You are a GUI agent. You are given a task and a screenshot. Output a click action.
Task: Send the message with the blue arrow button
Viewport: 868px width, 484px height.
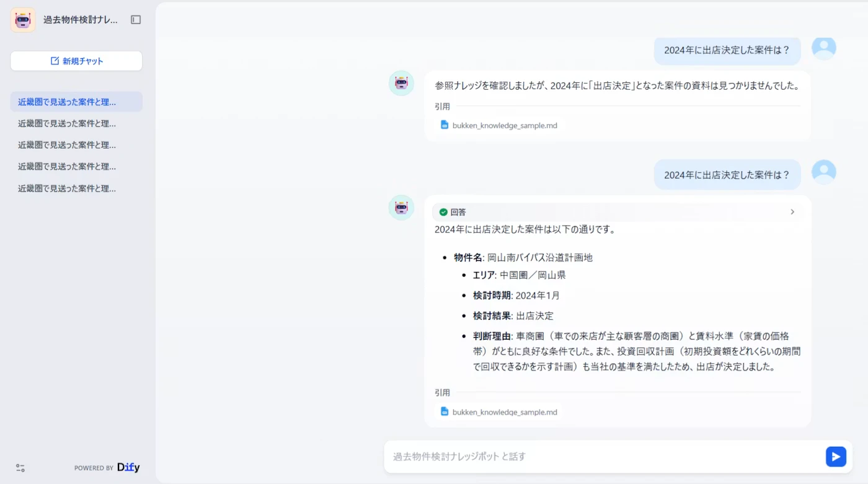point(836,457)
